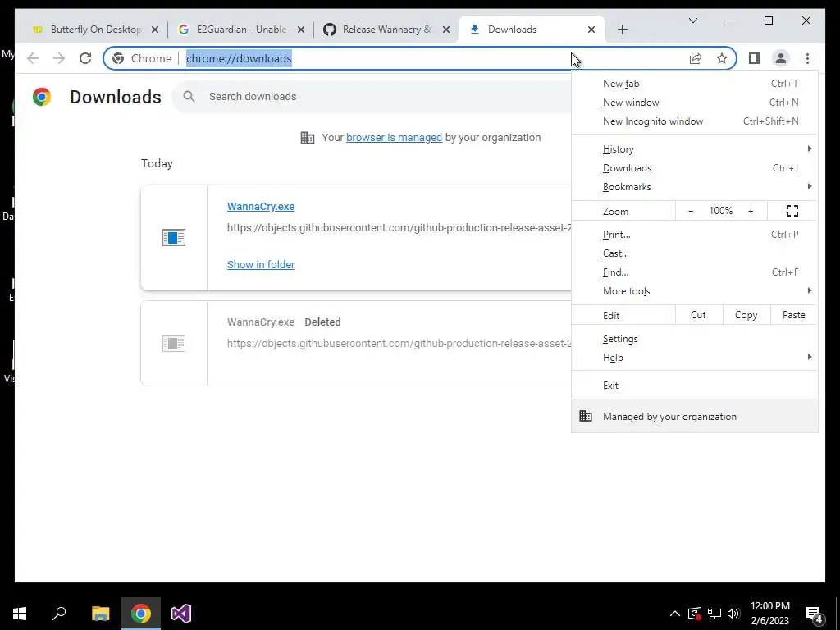
Task: Open the tab search chevron
Action: pos(692,21)
